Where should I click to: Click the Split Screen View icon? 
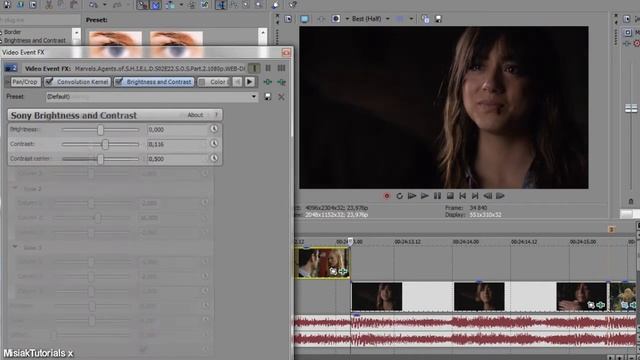(x=336, y=19)
